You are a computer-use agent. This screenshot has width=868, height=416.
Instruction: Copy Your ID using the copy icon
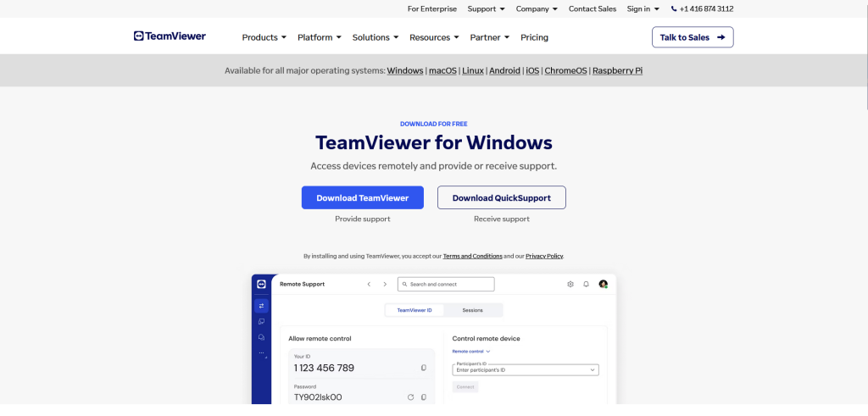(x=424, y=368)
